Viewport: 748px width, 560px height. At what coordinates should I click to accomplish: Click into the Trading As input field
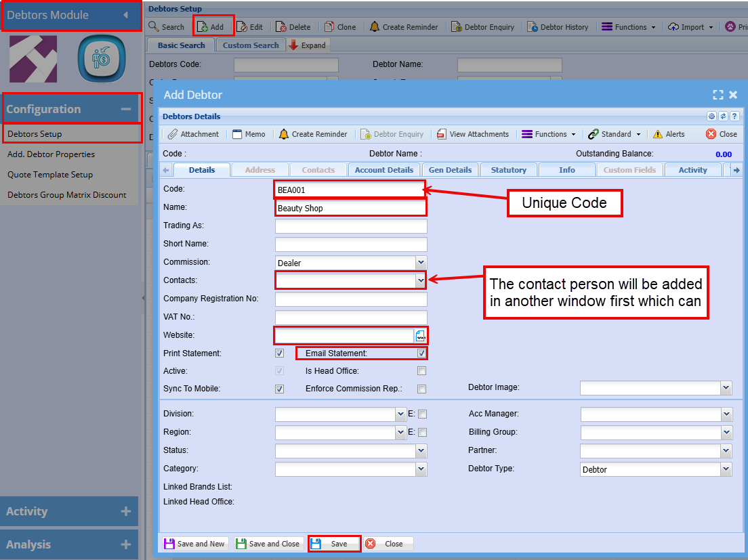pyautogui.click(x=351, y=226)
